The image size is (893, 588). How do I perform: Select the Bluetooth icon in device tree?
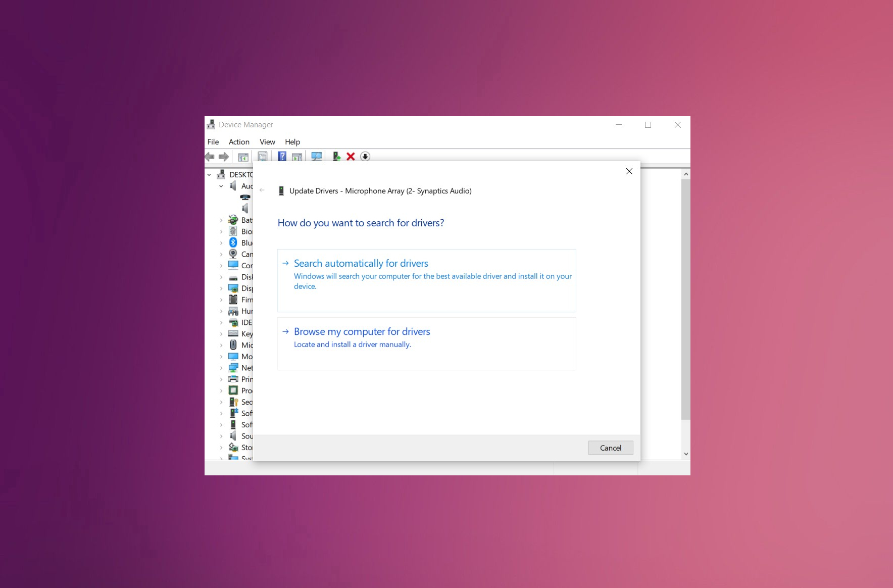[233, 242]
